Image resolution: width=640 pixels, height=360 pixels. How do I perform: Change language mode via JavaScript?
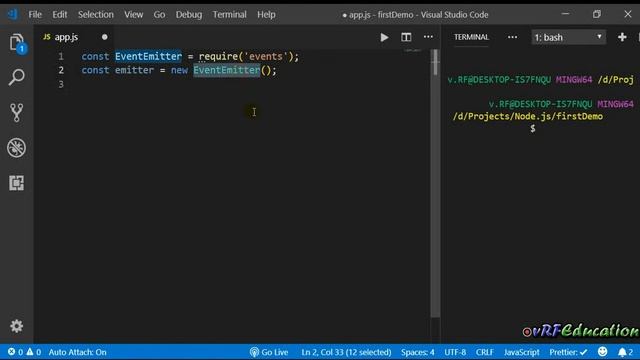pos(522,352)
